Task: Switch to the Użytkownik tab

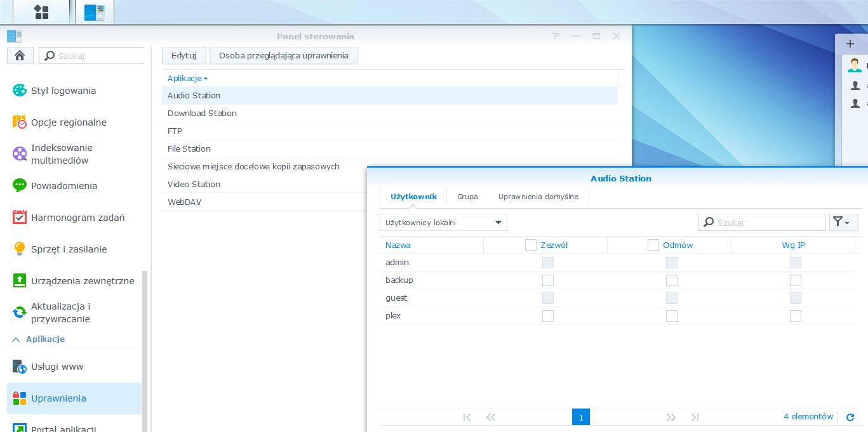Action: (413, 197)
